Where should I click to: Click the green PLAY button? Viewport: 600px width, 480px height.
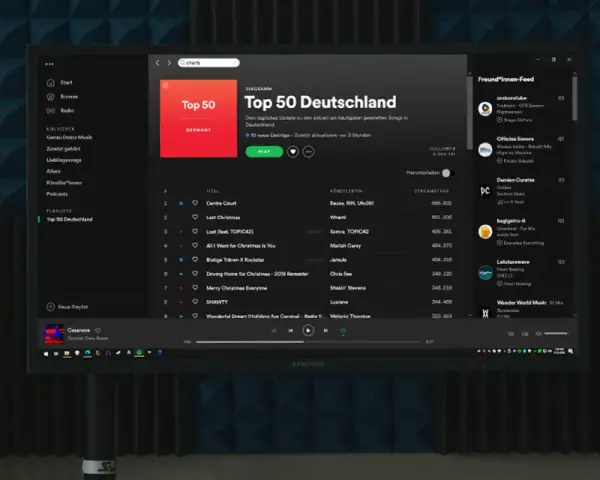click(x=264, y=152)
